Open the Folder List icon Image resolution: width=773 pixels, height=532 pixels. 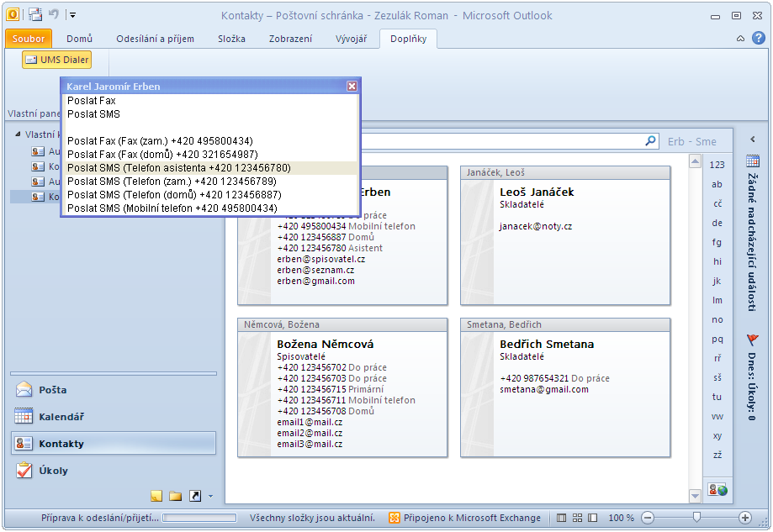(x=176, y=496)
